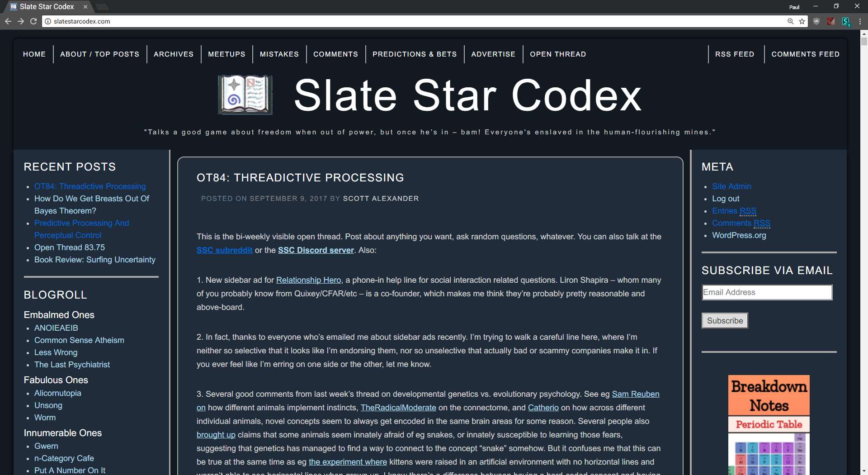The height and width of the screenshot is (475, 868).
Task: Open the uBlock Origin extension shield icon
Action: (x=816, y=21)
